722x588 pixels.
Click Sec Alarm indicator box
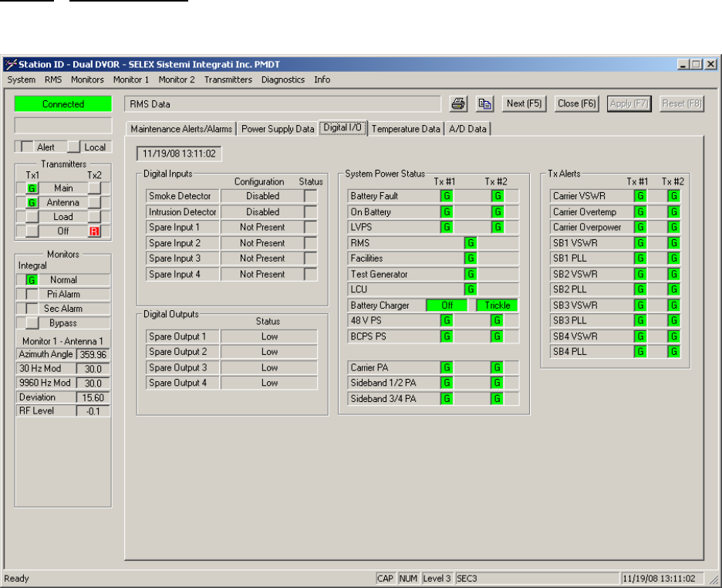(x=32, y=309)
